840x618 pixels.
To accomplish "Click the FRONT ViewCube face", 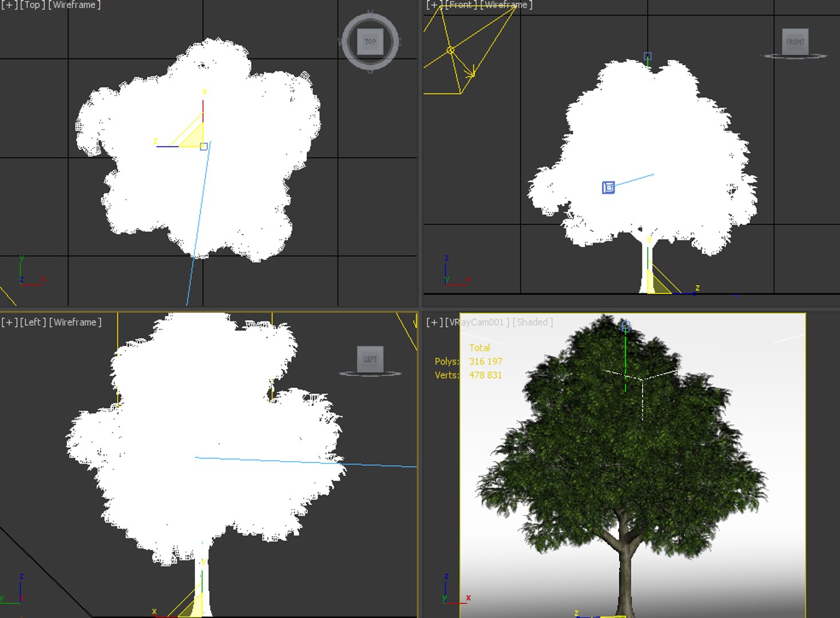I will (795, 41).
